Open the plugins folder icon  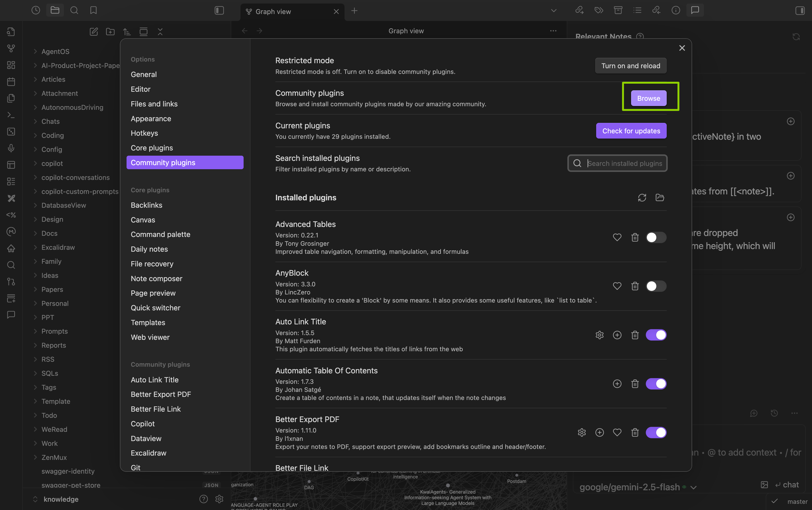click(660, 198)
